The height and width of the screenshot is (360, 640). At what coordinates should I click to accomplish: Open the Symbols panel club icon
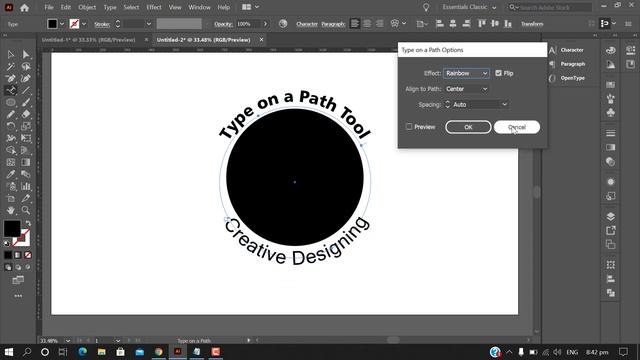coord(611,113)
